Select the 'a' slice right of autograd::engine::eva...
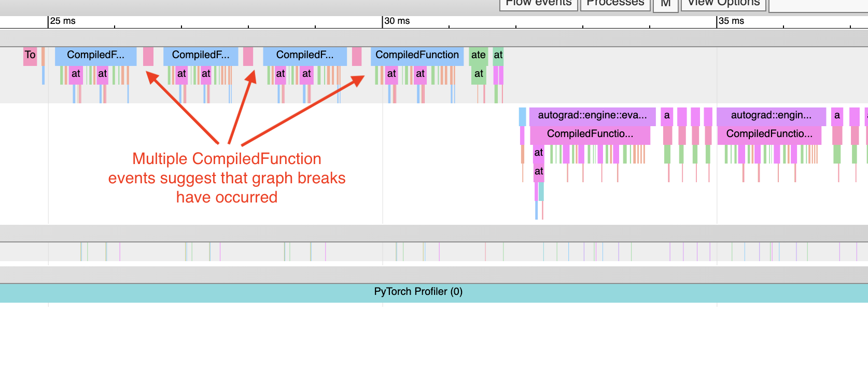 pos(667,116)
